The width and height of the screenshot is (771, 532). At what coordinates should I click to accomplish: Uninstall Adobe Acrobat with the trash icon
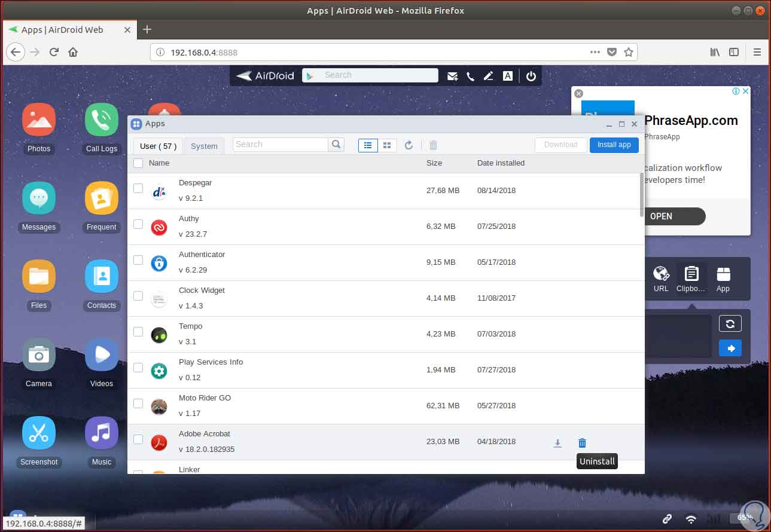[x=582, y=443]
